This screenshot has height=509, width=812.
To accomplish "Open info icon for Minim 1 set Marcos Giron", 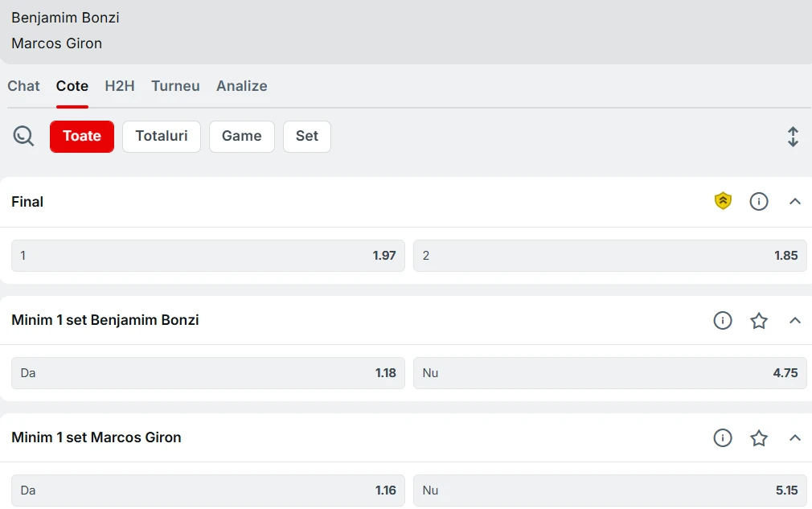I will click(x=723, y=438).
